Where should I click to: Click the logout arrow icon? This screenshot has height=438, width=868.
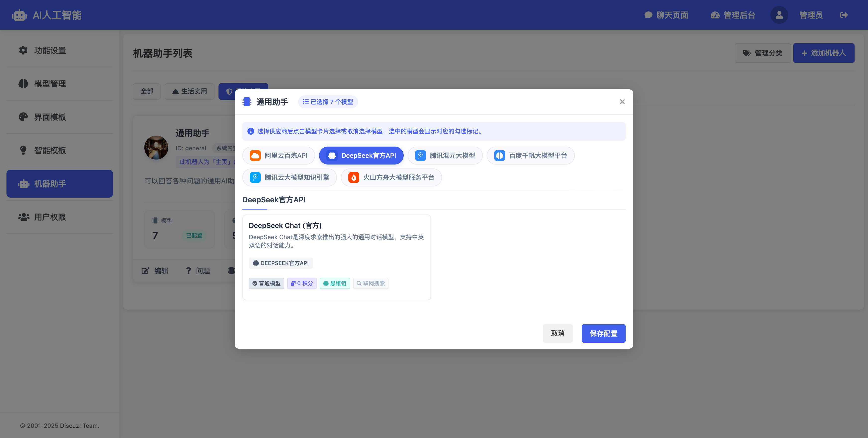pos(843,15)
